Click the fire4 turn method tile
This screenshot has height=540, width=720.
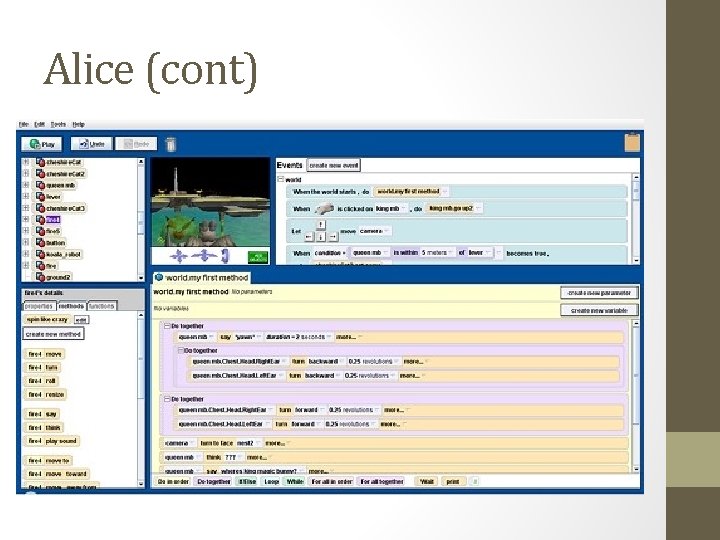click(43, 367)
